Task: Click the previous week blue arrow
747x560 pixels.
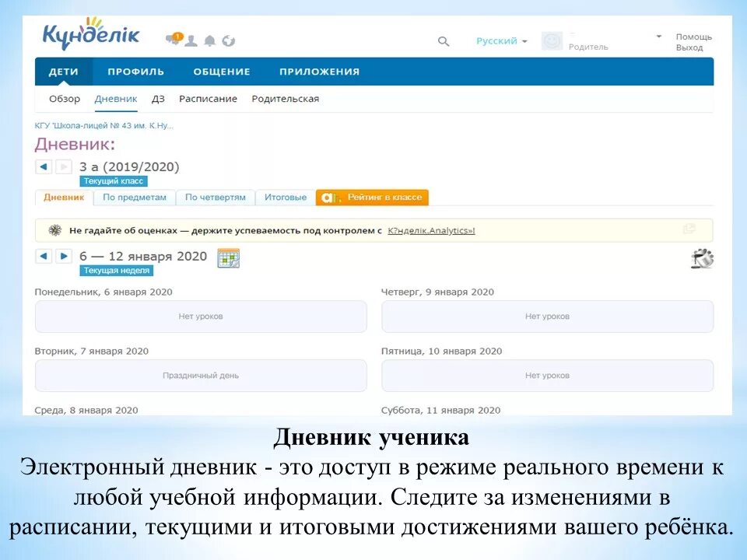Action: [43, 255]
